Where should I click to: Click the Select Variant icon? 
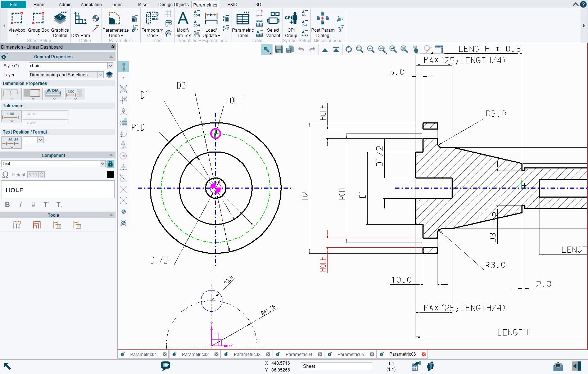click(273, 24)
